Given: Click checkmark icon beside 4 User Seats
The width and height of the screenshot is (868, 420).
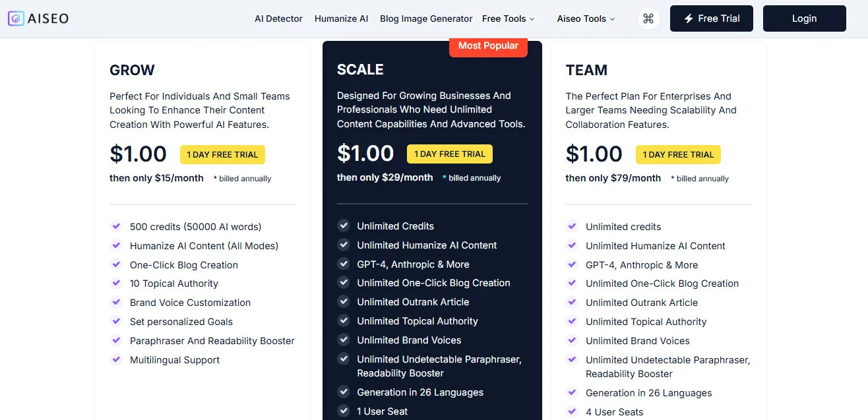Looking at the screenshot, I should pyautogui.click(x=572, y=411).
